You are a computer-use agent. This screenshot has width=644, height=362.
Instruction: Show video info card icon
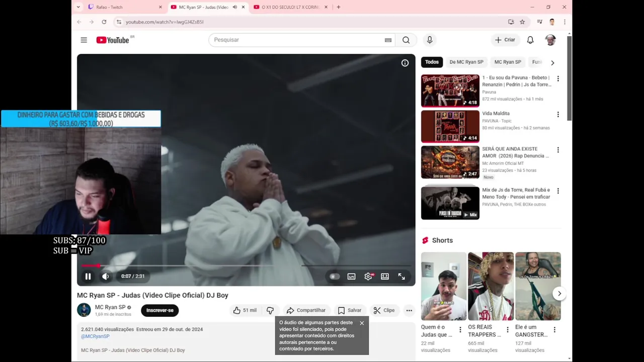(x=405, y=63)
